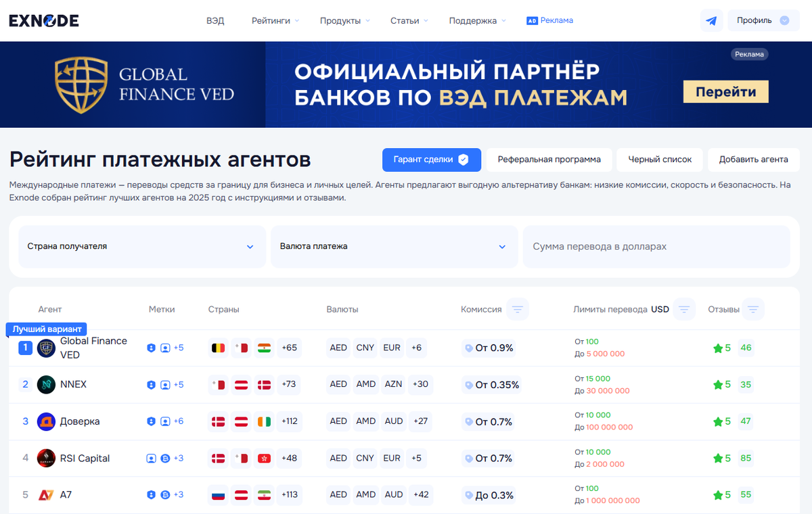Click the EUR currency tag in Global Finance VED row
This screenshot has height=514, width=812.
click(392, 348)
